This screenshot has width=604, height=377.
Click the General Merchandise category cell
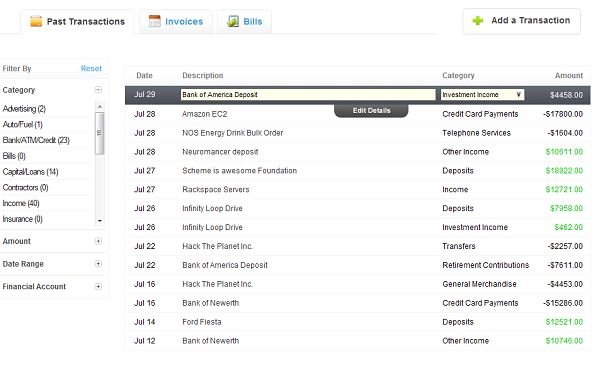point(479,284)
